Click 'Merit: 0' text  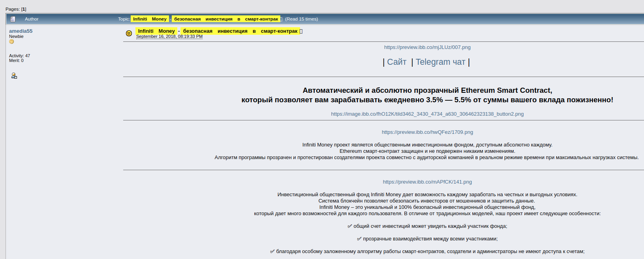click(16, 60)
